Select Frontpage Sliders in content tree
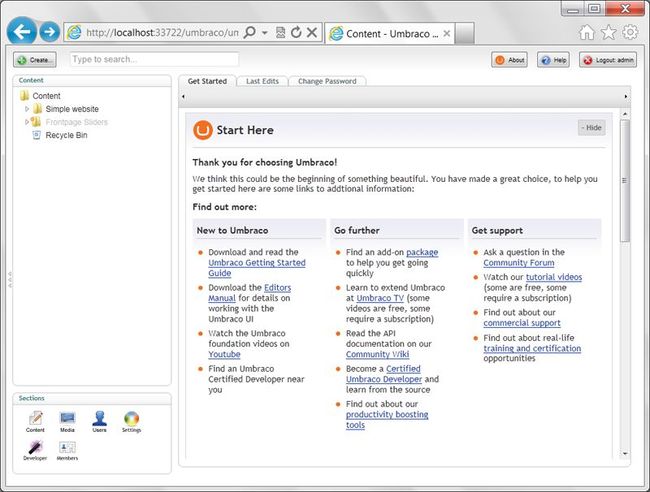 [x=77, y=122]
